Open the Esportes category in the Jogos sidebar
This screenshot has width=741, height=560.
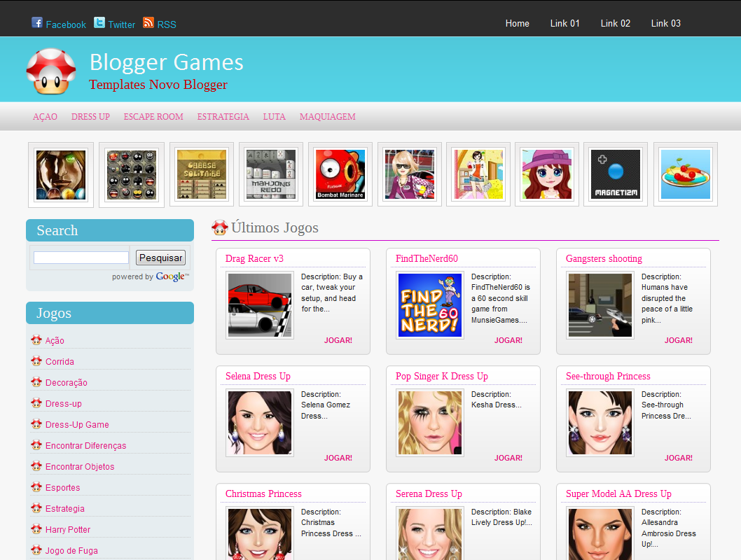coord(62,487)
